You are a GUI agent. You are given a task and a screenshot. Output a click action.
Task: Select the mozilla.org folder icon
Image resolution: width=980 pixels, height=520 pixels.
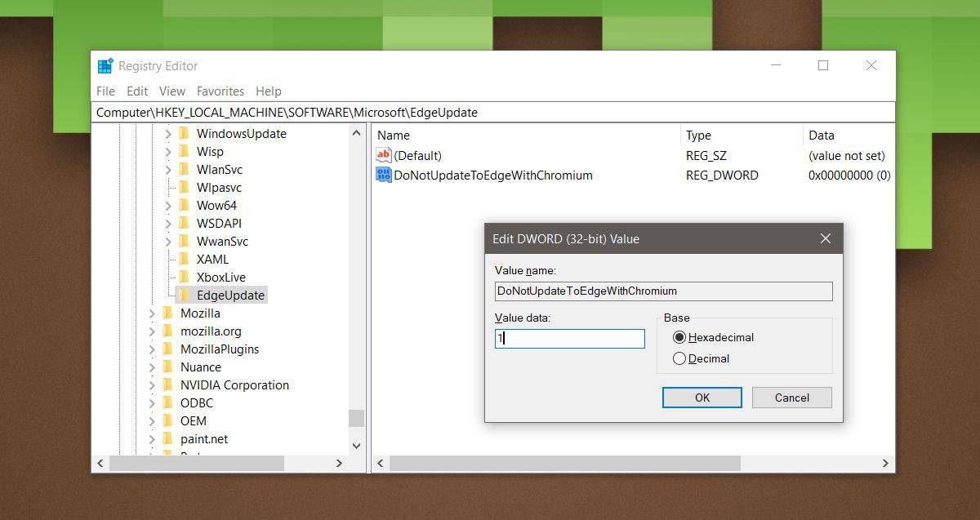(167, 331)
